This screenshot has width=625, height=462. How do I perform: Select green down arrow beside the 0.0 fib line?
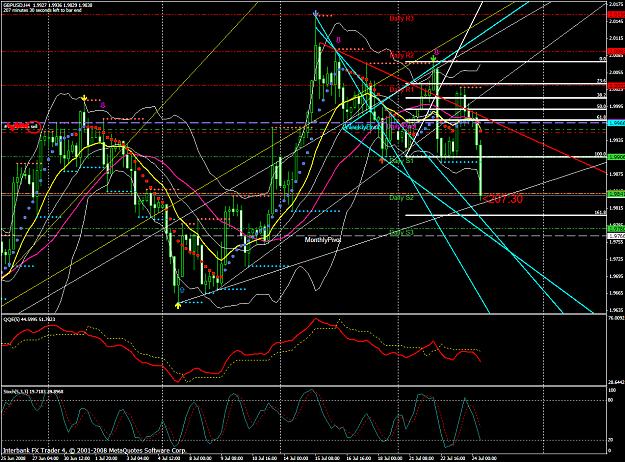coord(434,58)
